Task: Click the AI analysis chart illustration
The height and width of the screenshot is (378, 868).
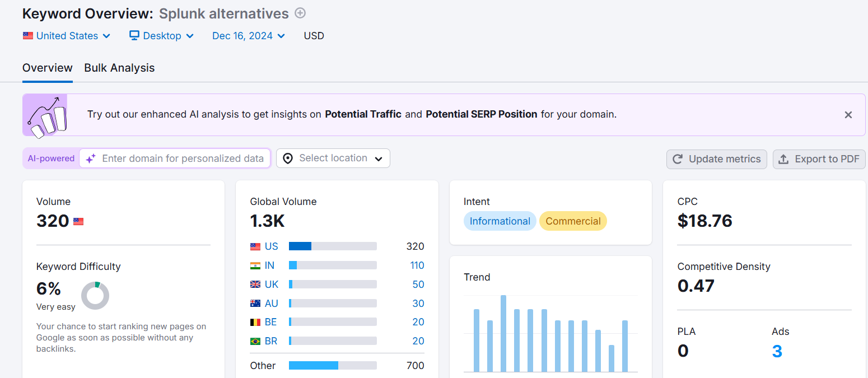Action: point(45,115)
